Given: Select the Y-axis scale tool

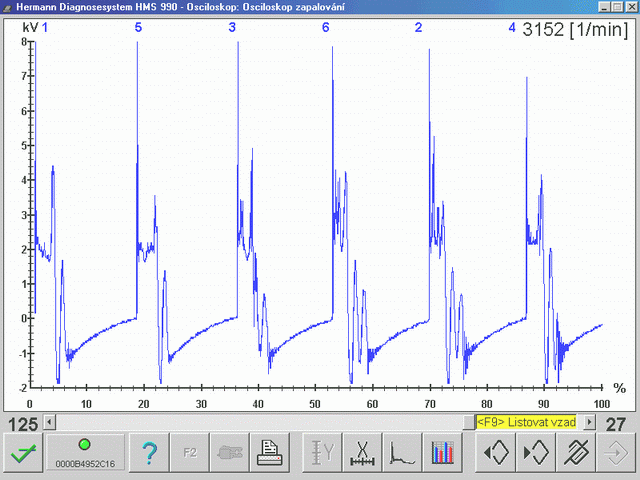Looking at the screenshot, I should pyautogui.click(x=322, y=453).
